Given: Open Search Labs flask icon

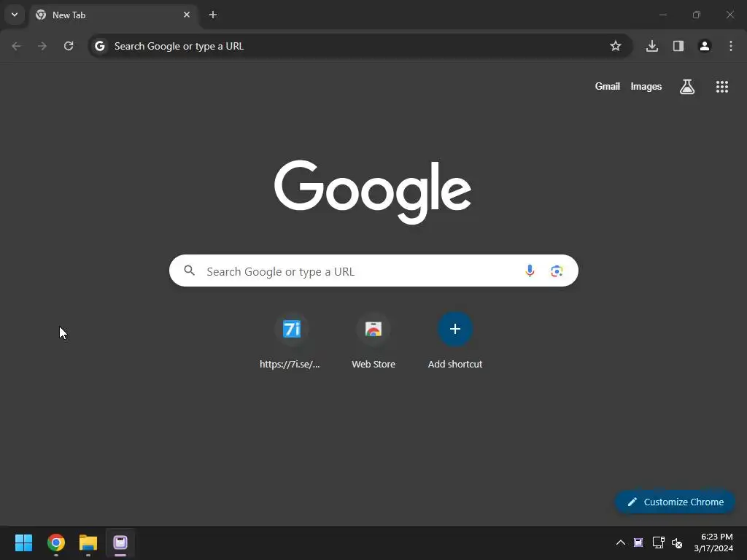Looking at the screenshot, I should (687, 87).
